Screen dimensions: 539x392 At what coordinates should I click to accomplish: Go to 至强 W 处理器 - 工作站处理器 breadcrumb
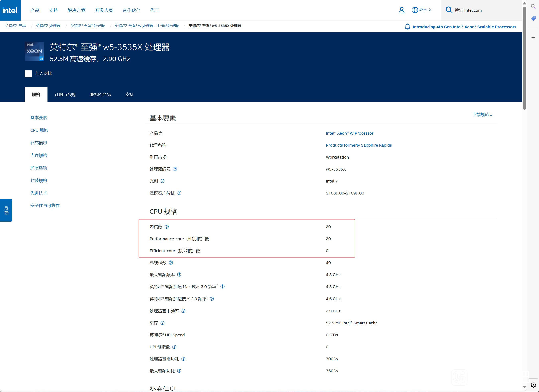pyautogui.click(x=147, y=26)
